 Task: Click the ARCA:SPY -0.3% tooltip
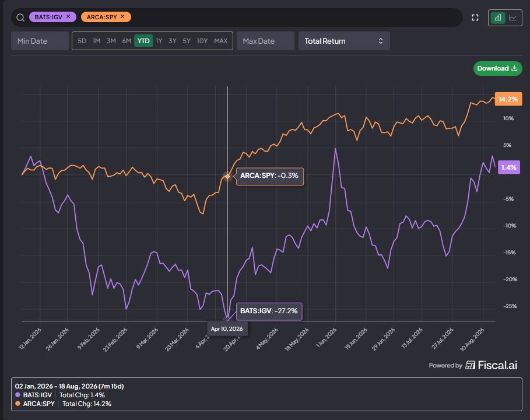(x=269, y=176)
